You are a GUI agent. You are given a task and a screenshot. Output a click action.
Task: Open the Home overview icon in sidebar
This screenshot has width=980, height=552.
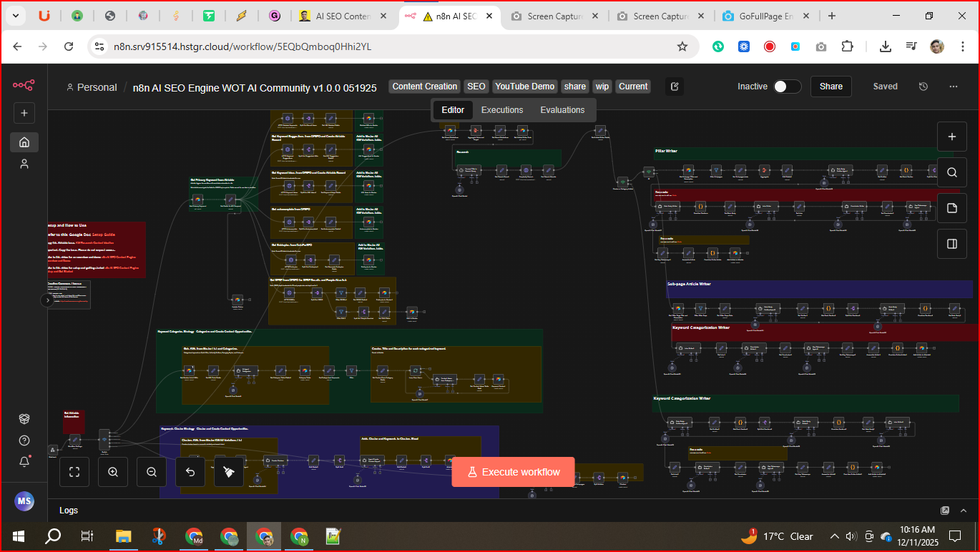pyautogui.click(x=24, y=142)
